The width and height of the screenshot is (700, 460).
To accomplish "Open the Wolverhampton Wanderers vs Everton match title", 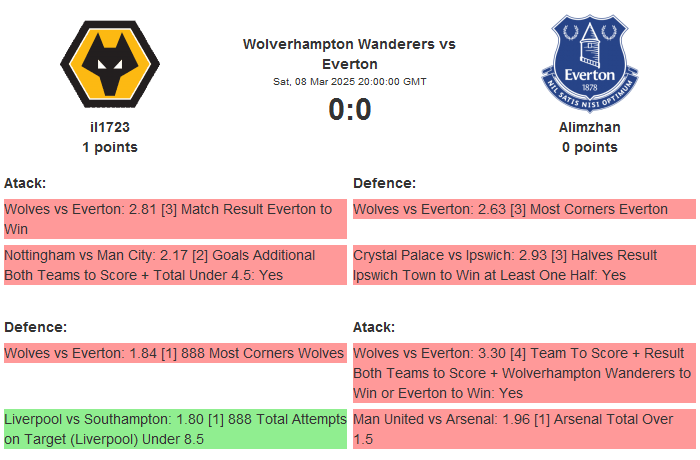I will pos(349,54).
